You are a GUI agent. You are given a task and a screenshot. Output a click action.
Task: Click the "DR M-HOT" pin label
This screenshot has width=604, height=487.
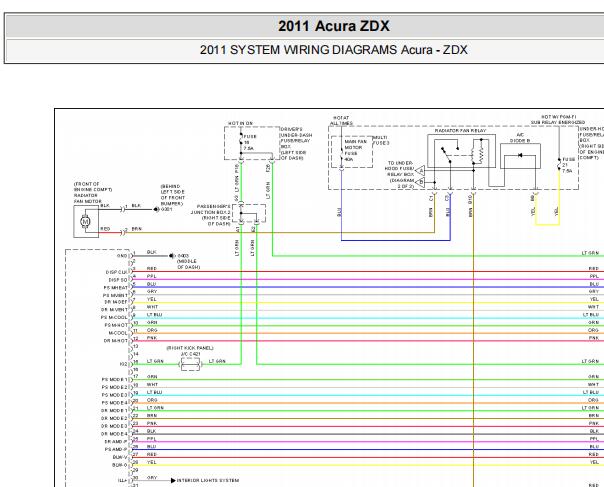(116, 341)
